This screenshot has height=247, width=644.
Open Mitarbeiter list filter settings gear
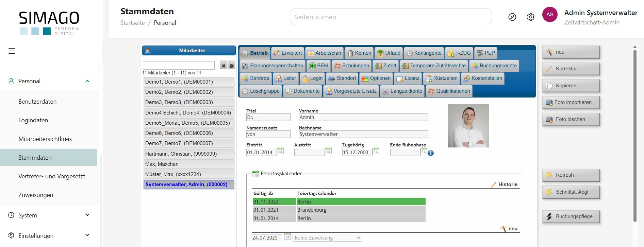(232, 66)
